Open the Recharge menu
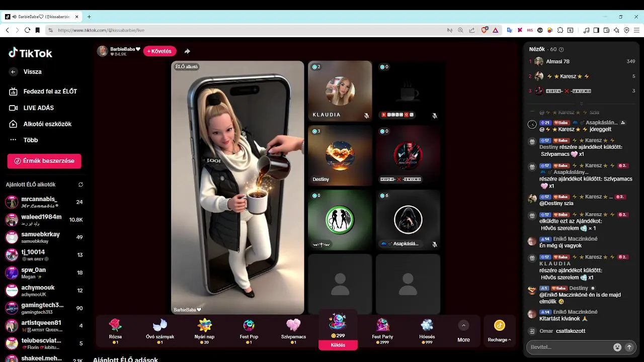Screen dimensions: 644x362 pos(499,332)
